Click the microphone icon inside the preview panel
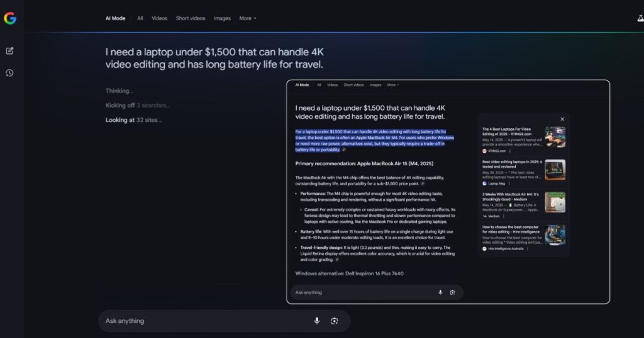Viewport: 644px width, 338px height. tap(440, 293)
